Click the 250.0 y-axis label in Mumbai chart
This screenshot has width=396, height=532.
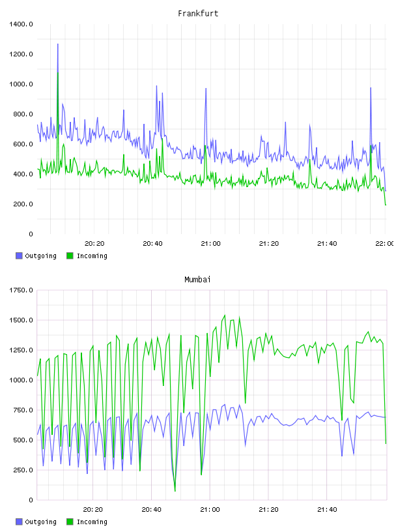[23, 470]
